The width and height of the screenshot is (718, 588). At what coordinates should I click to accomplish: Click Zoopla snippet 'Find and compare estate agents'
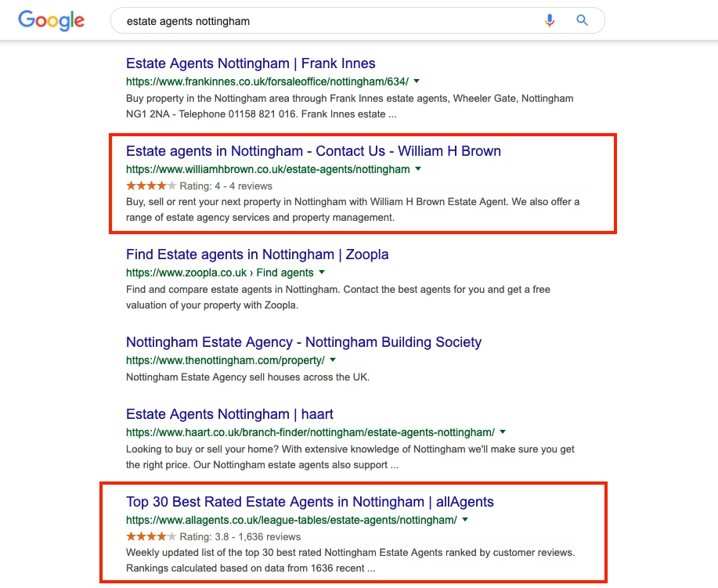tap(338, 298)
